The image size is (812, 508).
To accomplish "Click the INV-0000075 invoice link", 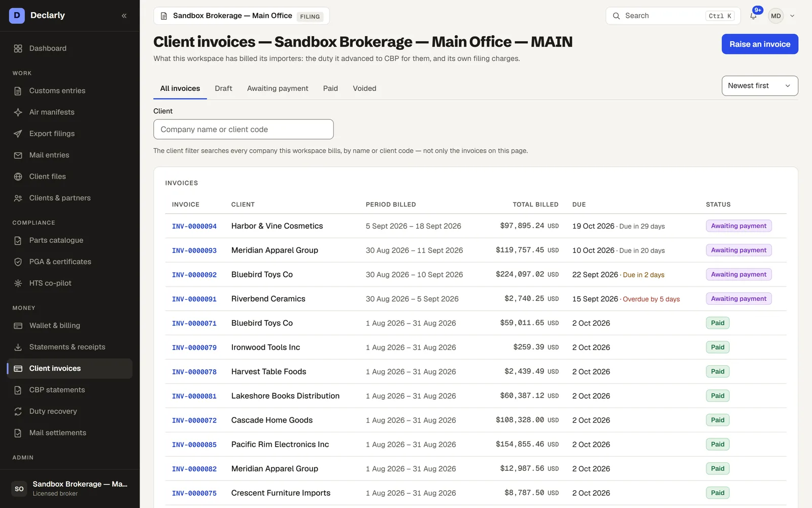I will 194,493.
